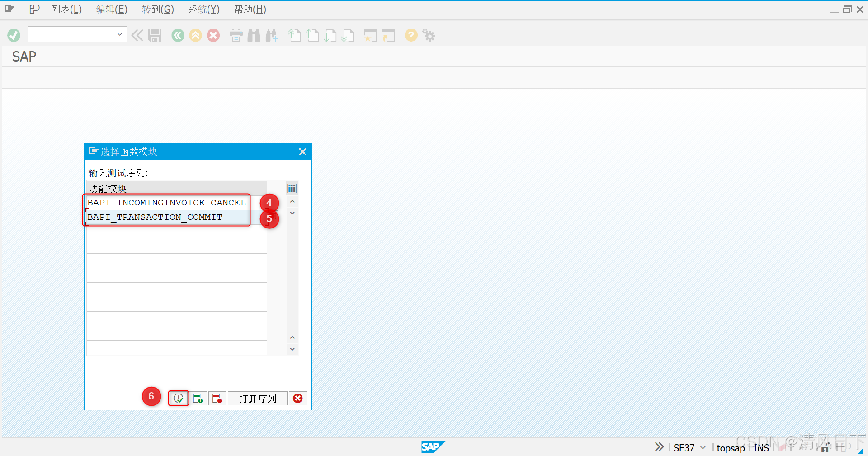868x456 pixels.
Task: Click the red Cancel icon in the toolbar
Action: (x=213, y=35)
